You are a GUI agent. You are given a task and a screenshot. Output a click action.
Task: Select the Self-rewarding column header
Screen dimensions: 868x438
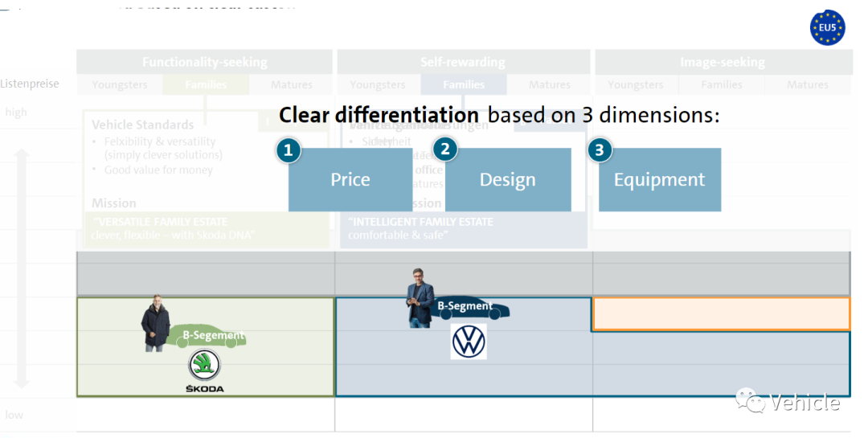click(x=463, y=62)
